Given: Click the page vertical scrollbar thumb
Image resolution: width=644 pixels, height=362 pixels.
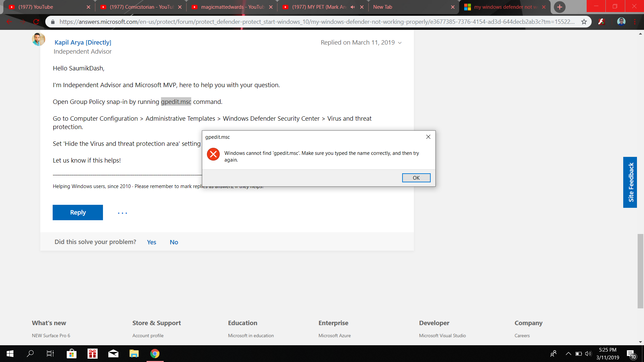Looking at the screenshot, I should [x=640, y=271].
